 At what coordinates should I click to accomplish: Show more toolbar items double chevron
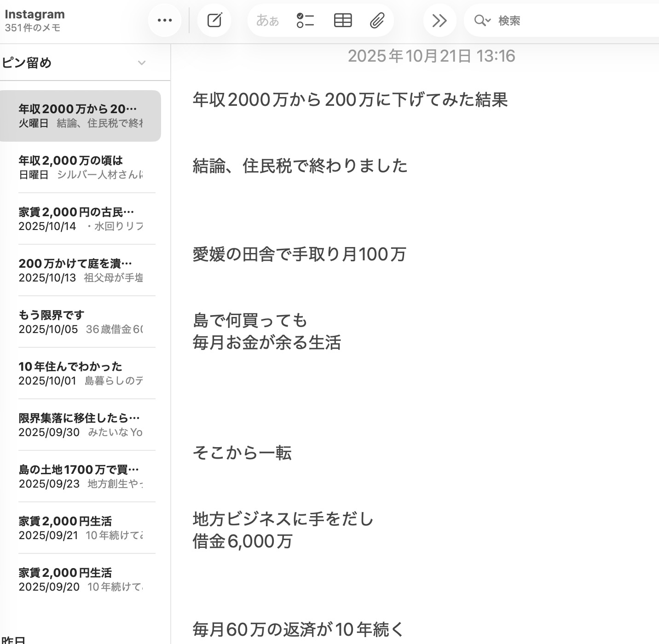pos(439,21)
